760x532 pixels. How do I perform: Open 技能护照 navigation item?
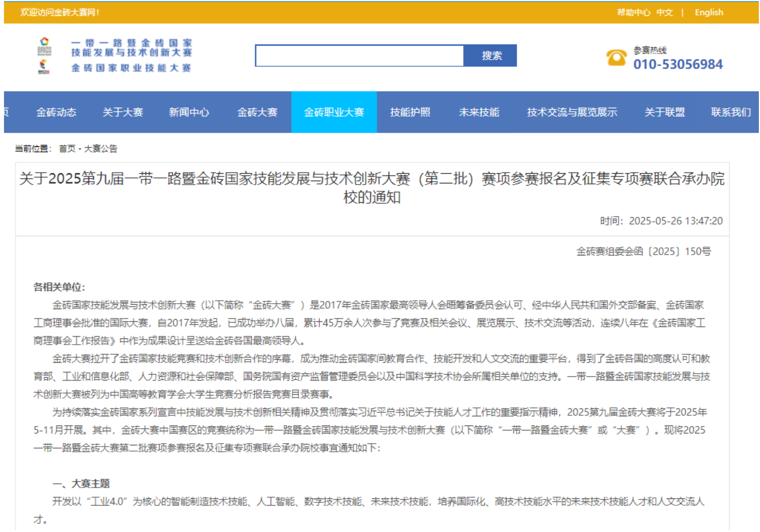(x=410, y=112)
